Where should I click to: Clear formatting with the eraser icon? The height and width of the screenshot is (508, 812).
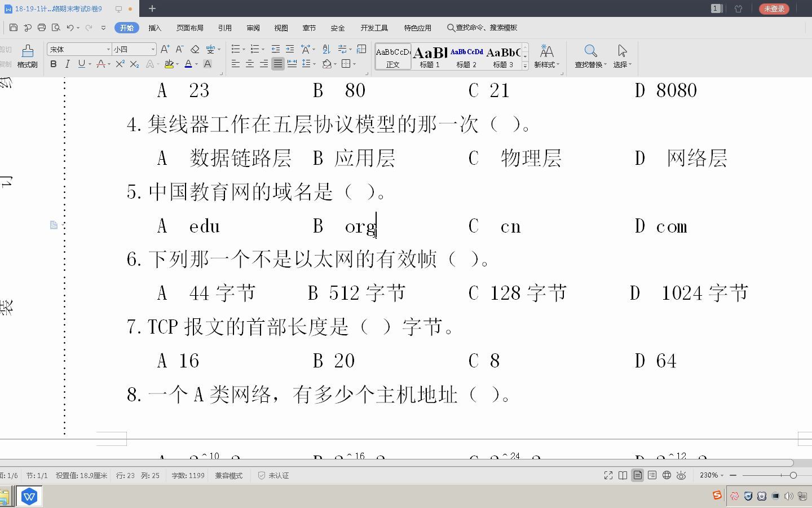point(195,50)
